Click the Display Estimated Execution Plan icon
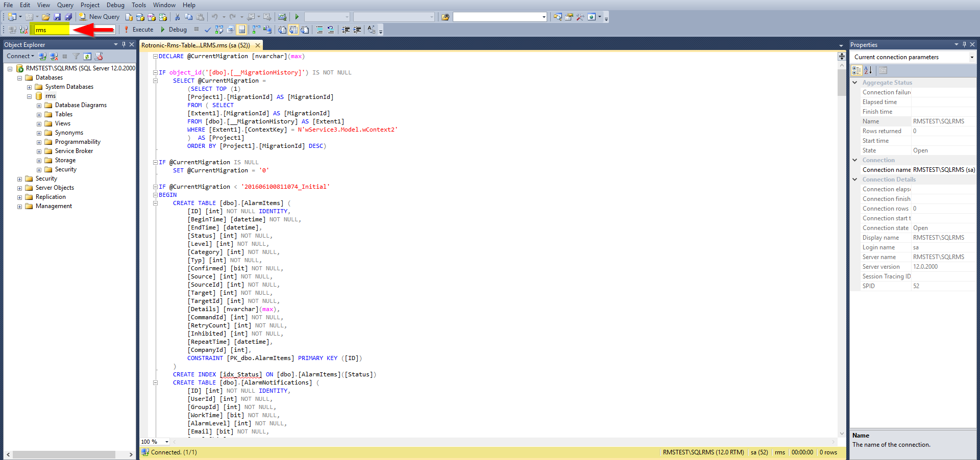 pos(219,30)
